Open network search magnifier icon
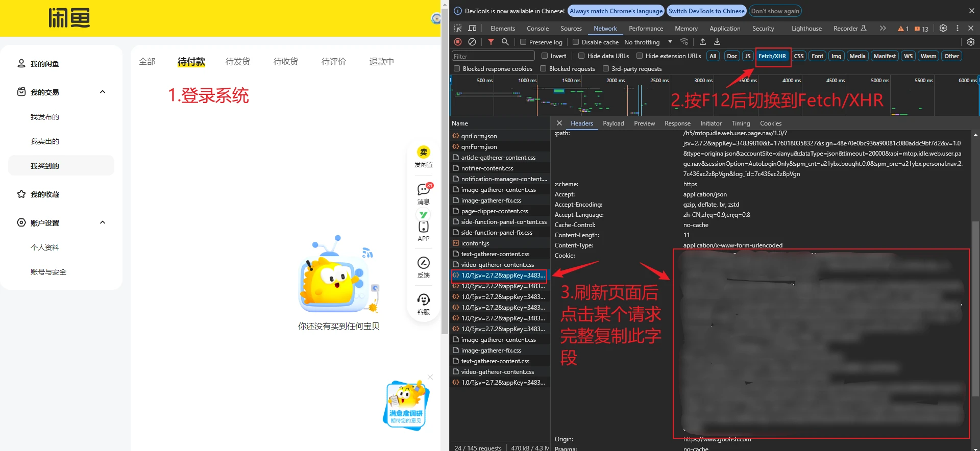The height and width of the screenshot is (451, 980). [x=505, y=42]
